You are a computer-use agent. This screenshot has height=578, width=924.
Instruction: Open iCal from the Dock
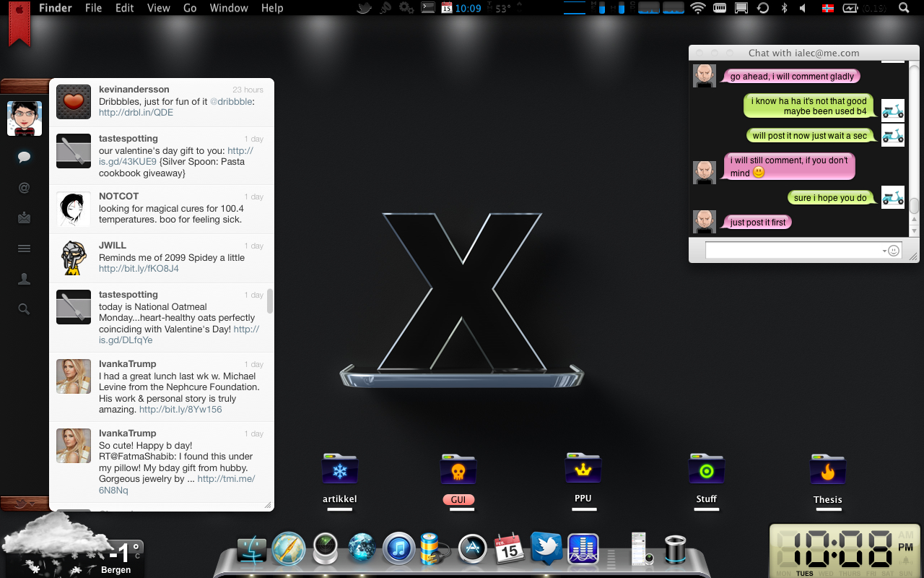click(x=509, y=549)
